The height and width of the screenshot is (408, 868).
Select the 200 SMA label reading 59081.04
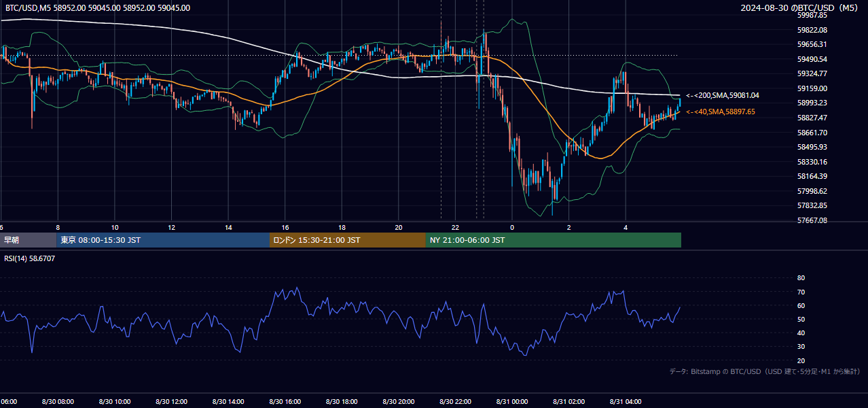[723, 96]
